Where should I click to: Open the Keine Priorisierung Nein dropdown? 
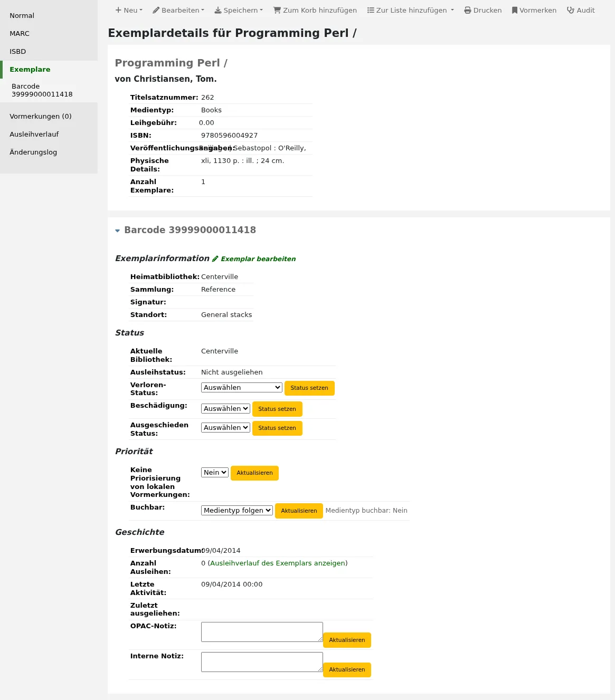click(x=215, y=473)
